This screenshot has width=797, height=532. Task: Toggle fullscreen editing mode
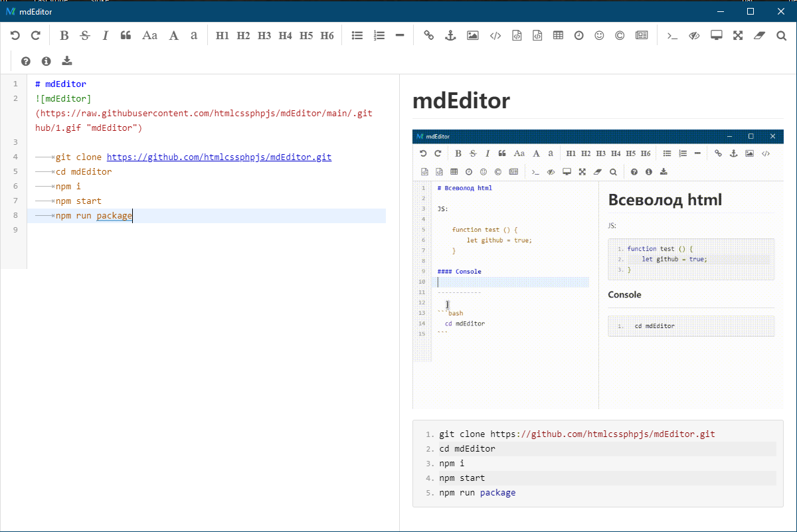738,36
